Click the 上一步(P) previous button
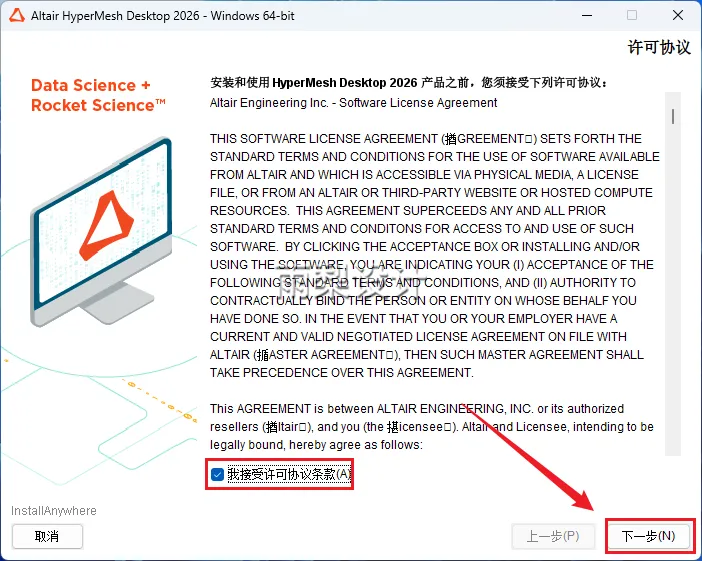Viewport: 702px width, 561px height. [x=553, y=536]
